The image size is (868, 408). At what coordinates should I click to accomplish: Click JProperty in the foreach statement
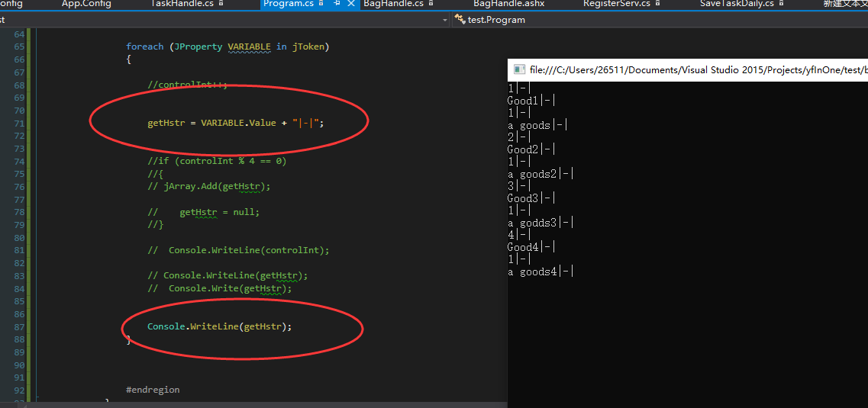[198, 47]
